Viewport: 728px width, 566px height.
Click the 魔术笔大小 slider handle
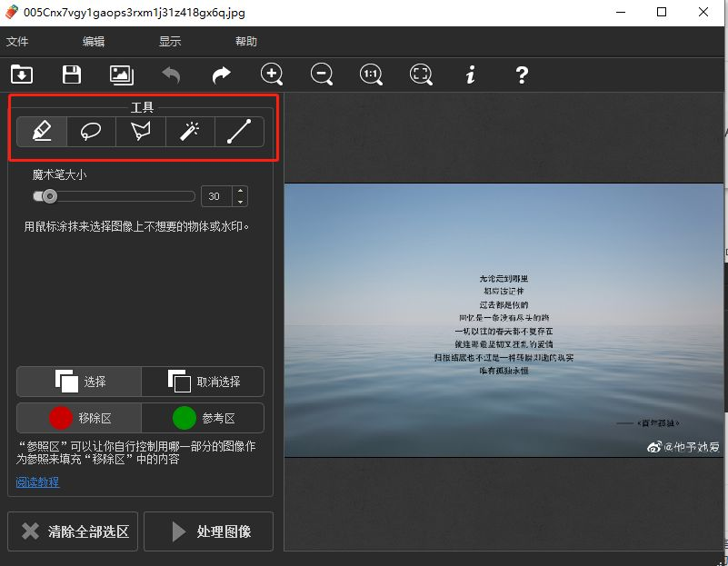(x=50, y=196)
